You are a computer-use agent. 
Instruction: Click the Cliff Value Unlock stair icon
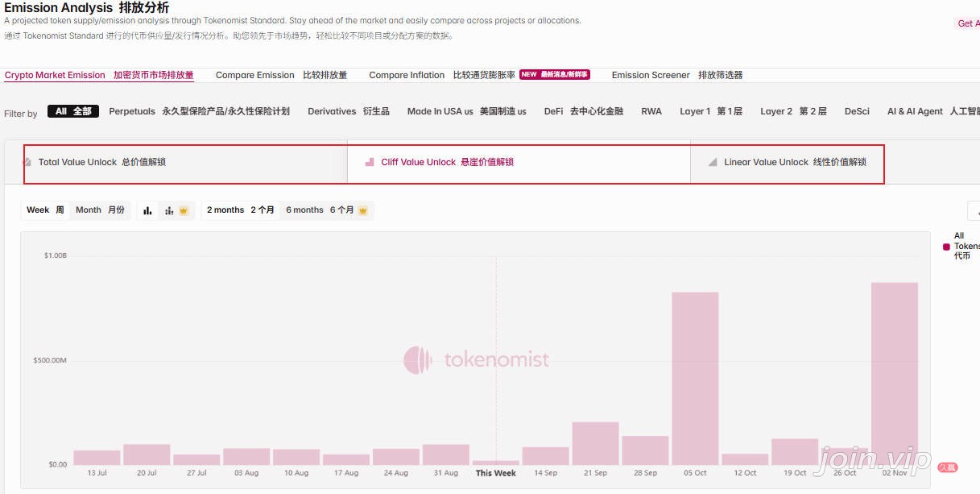click(370, 162)
